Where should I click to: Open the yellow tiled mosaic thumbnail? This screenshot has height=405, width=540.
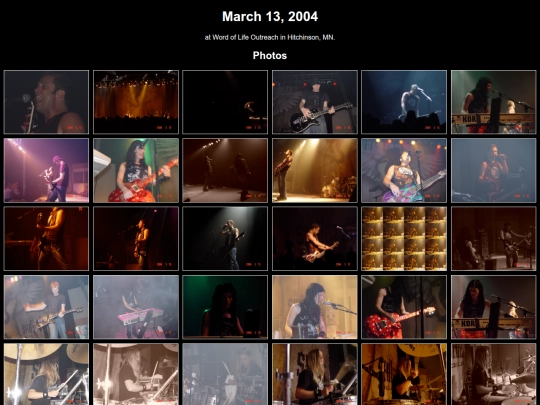coord(404,238)
